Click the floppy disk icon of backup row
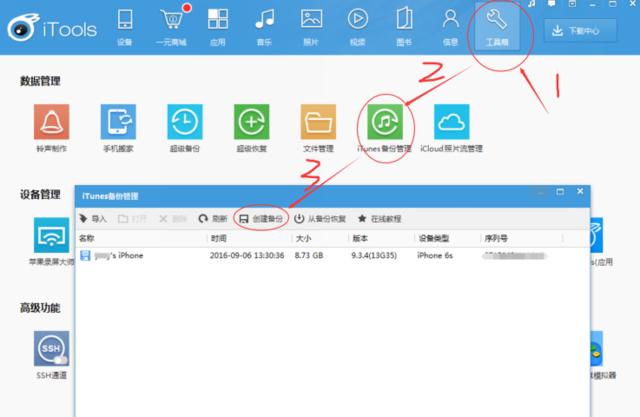640x417 pixels. pos(85,256)
